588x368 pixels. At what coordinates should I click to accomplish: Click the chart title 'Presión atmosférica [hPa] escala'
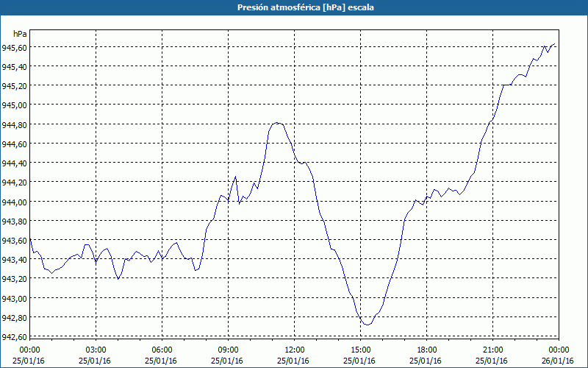(305, 7)
